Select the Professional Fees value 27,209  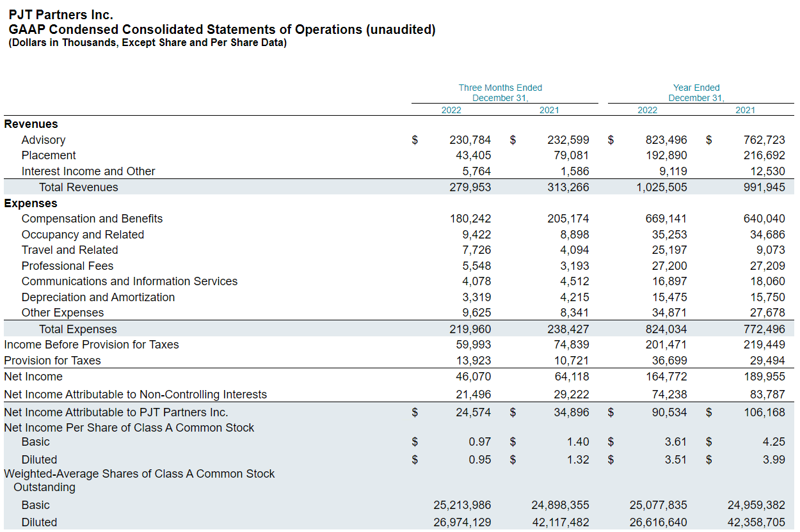point(767,266)
